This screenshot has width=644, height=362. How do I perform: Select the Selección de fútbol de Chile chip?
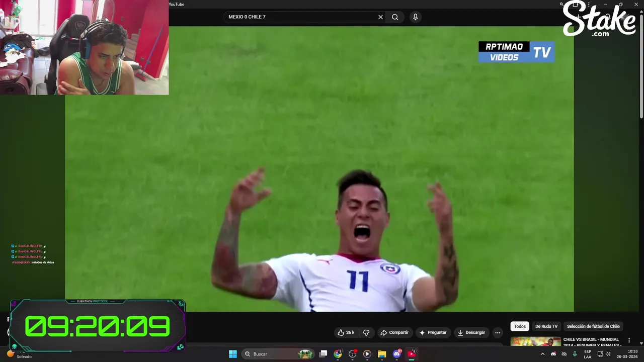[x=593, y=326]
